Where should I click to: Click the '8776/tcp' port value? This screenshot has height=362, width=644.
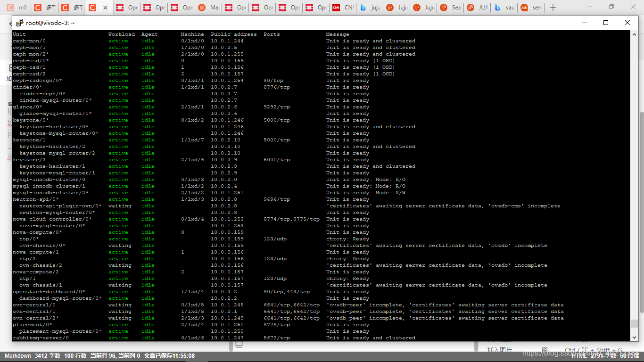click(x=277, y=87)
